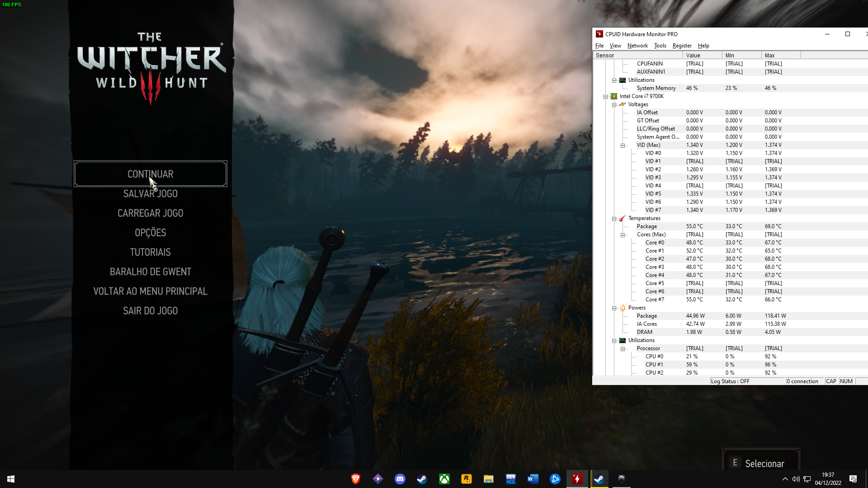The width and height of the screenshot is (868, 488).
Task: Switch to HWMonitor red taskbar icon
Action: click(x=577, y=479)
